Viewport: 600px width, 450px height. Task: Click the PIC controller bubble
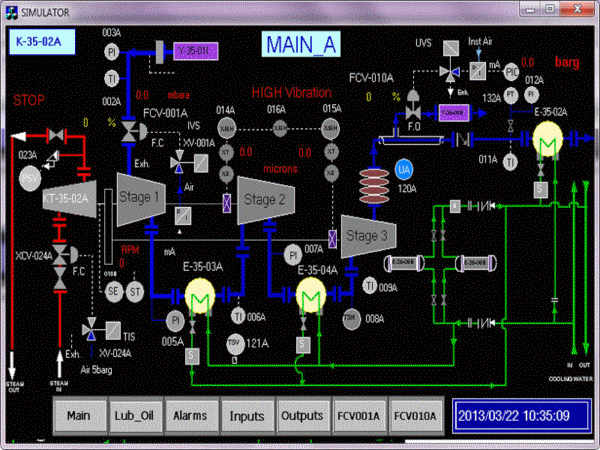pos(511,72)
